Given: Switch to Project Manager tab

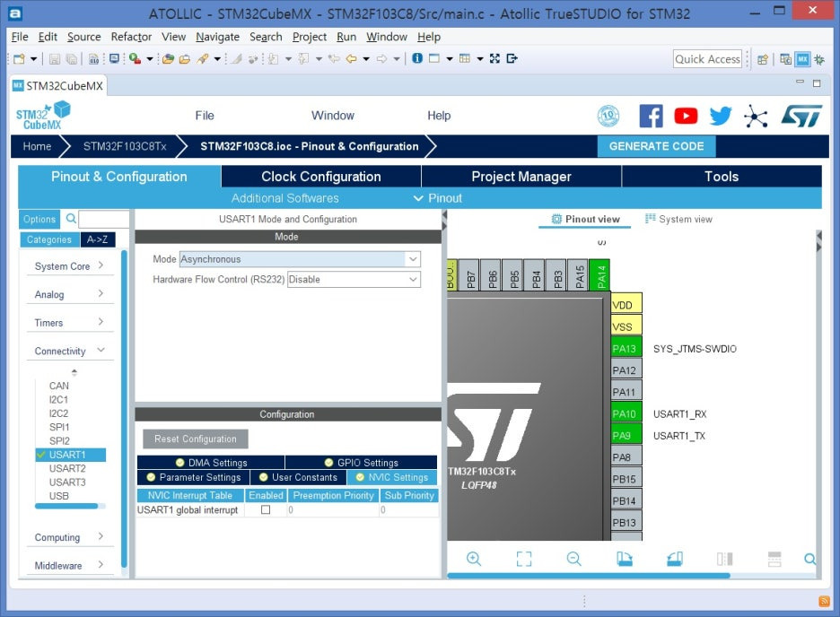Looking at the screenshot, I should (521, 177).
